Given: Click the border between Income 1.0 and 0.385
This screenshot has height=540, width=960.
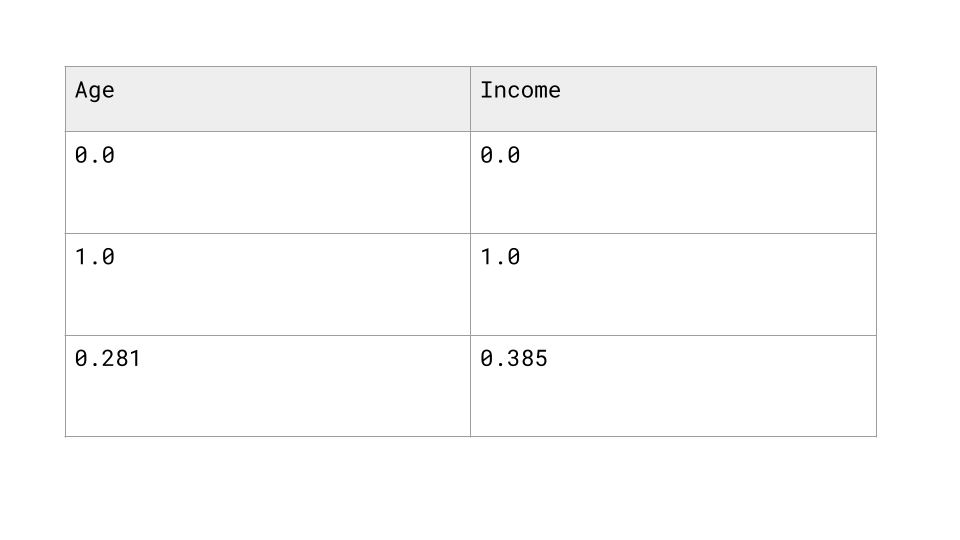Looking at the screenshot, I should [x=673, y=336].
